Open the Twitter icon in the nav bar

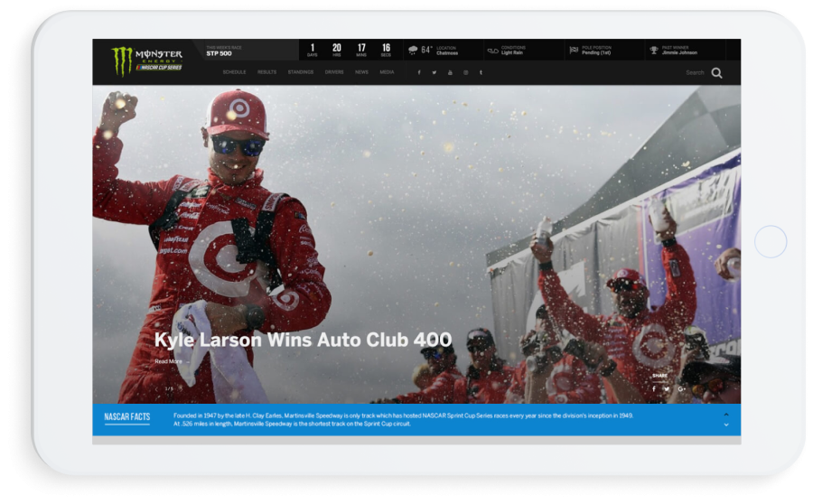[435, 72]
